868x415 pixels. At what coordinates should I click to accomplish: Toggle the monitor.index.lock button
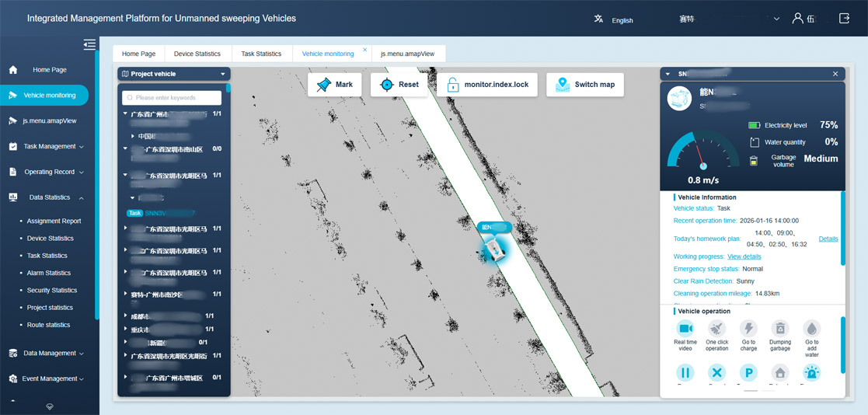[487, 85]
